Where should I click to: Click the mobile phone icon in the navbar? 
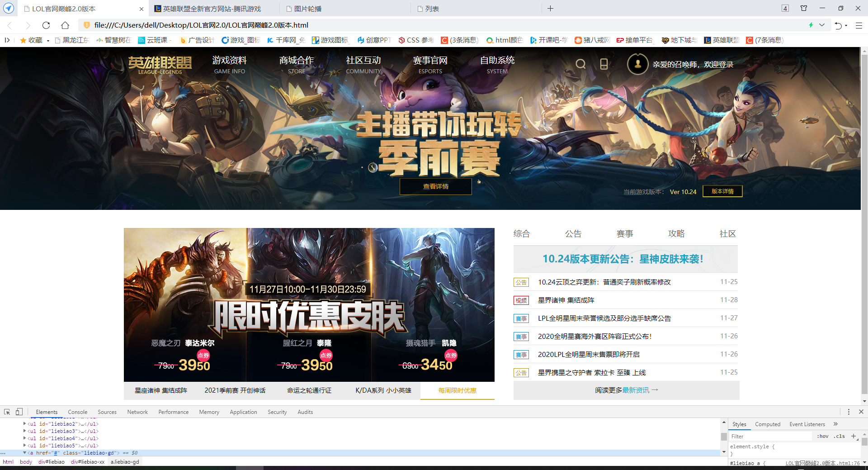pyautogui.click(x=604, y=64)
